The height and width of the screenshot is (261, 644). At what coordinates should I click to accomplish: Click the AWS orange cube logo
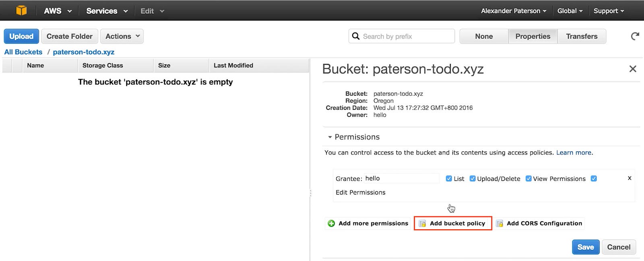(21, 10)
